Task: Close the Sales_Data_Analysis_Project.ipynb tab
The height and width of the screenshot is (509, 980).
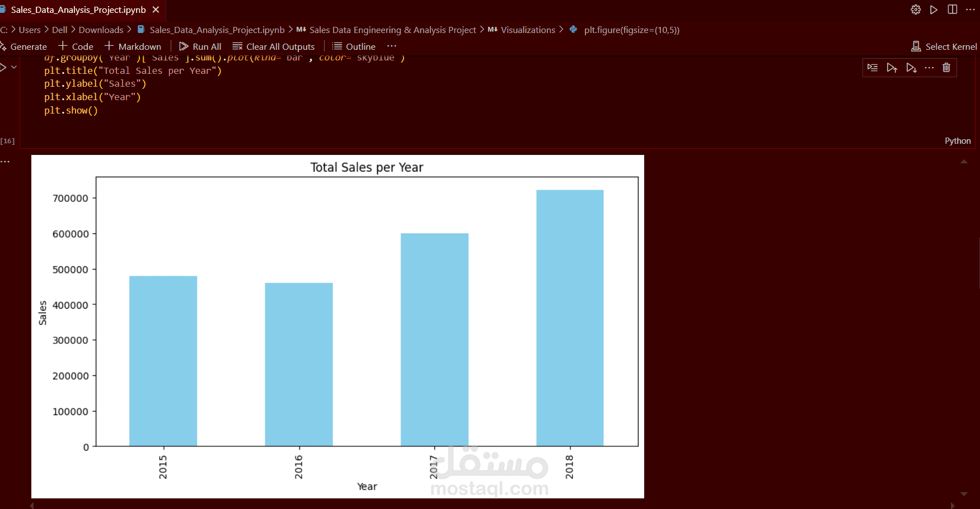Action: click(156, 10)
